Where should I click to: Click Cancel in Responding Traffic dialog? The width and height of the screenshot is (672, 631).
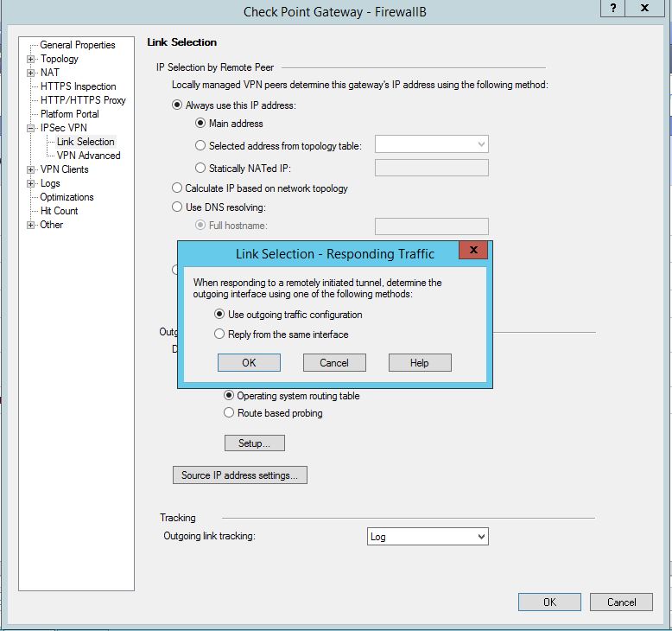click(334, 363)
